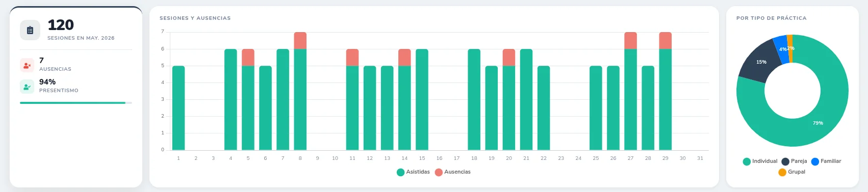Click the attended bar for day 15
Viewport: 868px width, 192px height.
[422, 99]
